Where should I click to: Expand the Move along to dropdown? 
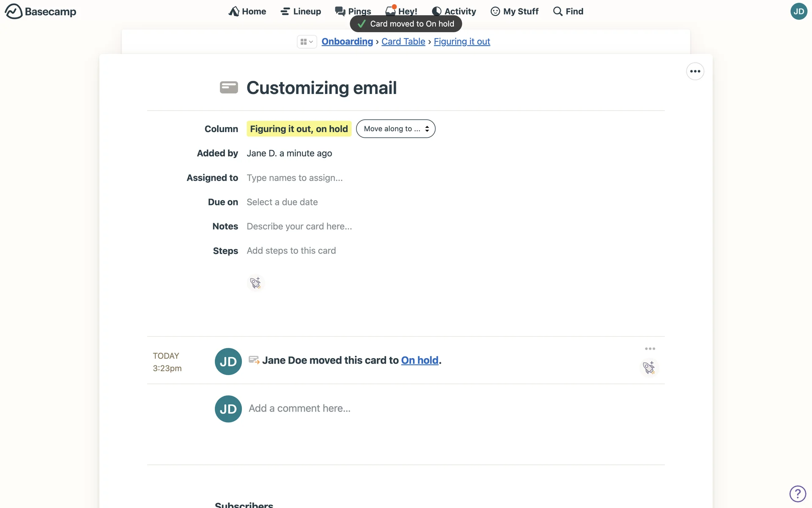pos(395,129)
